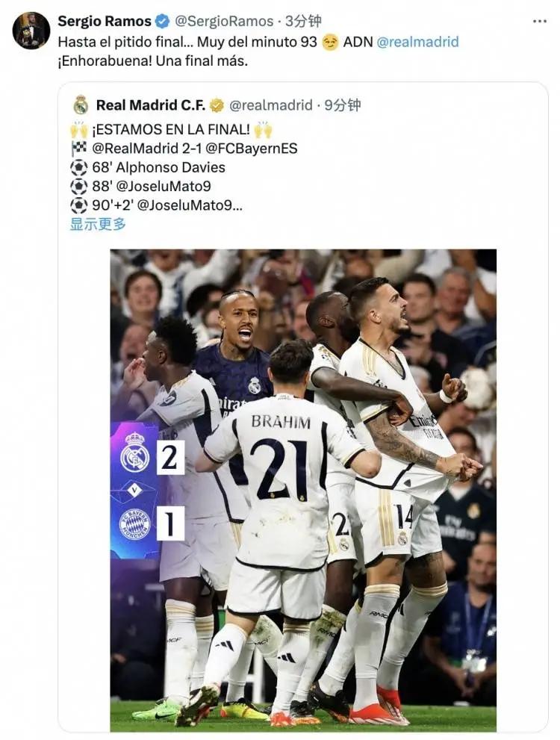Open the match celebration photo
Viewport: 560px width, 740px height.
click(x=303, y=490)
